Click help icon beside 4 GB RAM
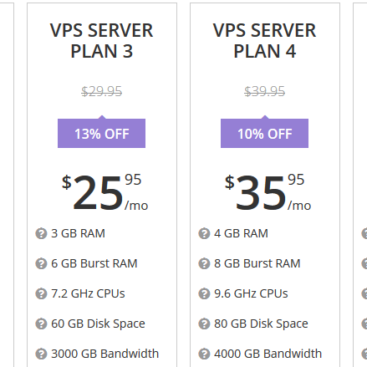Viewport: 367px width, 367px height. click(x=204, y=234)
